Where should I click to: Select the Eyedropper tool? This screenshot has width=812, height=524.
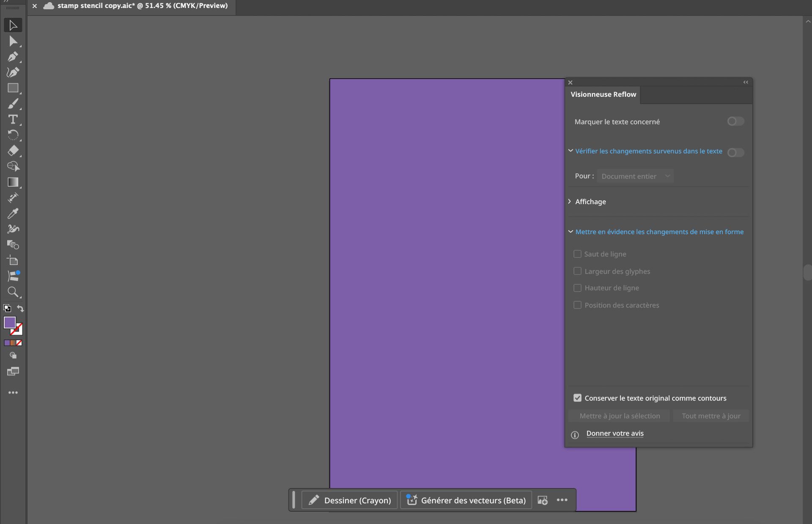[x=13, y=214]
